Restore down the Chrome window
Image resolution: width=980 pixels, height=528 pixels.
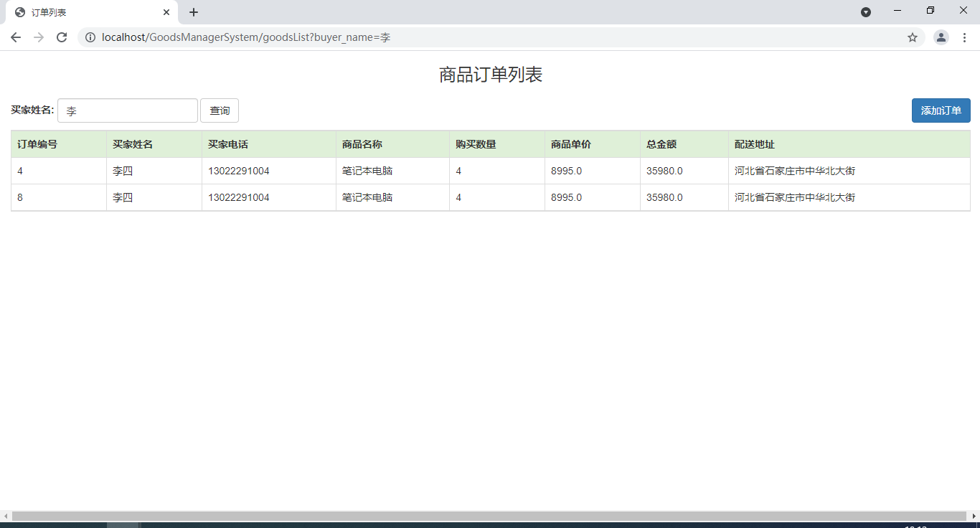click(x=930, y=10)
